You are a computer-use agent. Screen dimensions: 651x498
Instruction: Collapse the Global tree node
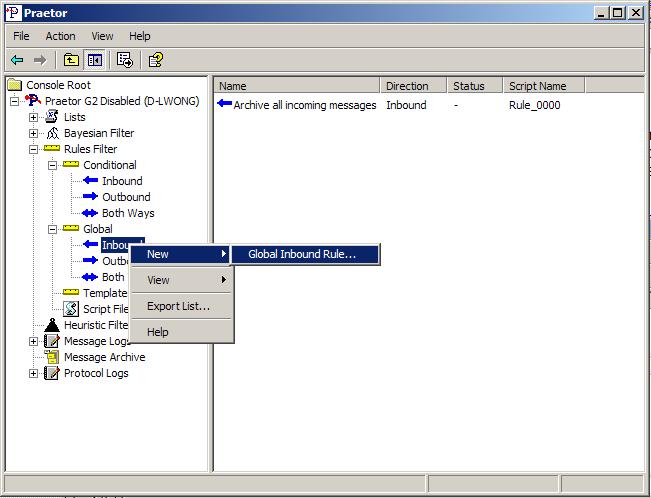[x=53, y=229]
